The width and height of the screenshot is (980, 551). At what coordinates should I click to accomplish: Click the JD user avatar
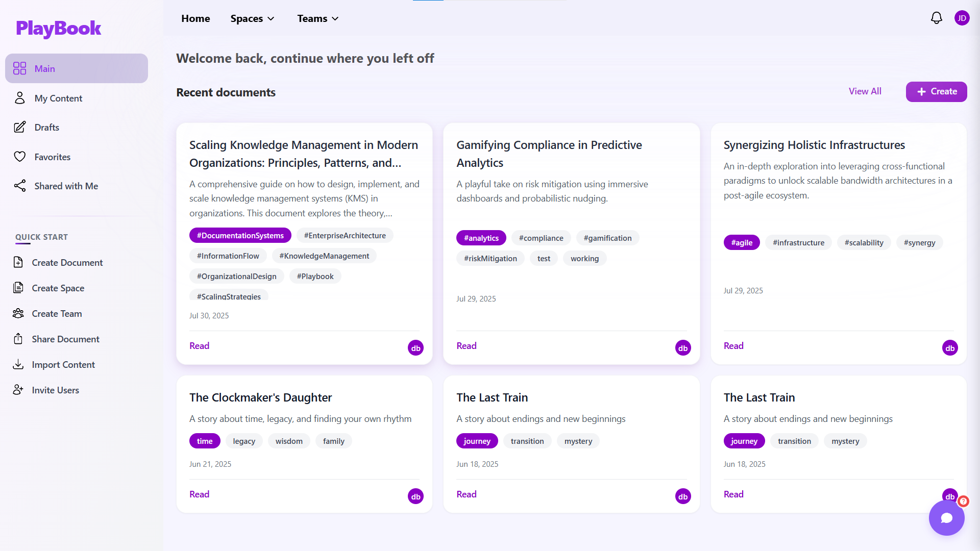tap(962, 18)
